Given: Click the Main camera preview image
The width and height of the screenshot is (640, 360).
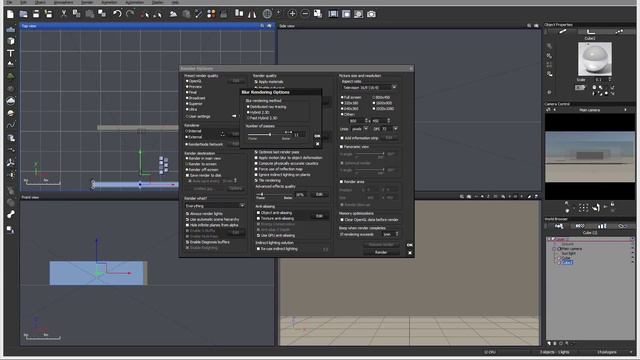Looking at the screenshot, I should click(590, 157).
